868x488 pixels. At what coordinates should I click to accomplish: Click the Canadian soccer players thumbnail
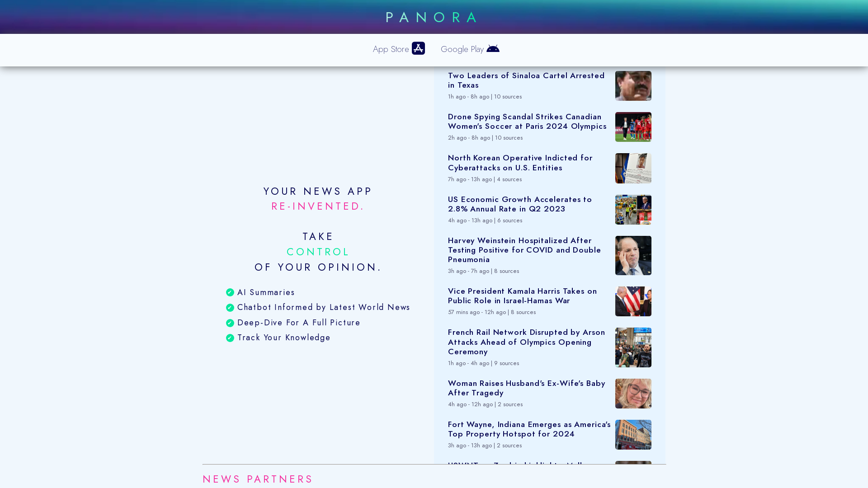tap(633, 127)
